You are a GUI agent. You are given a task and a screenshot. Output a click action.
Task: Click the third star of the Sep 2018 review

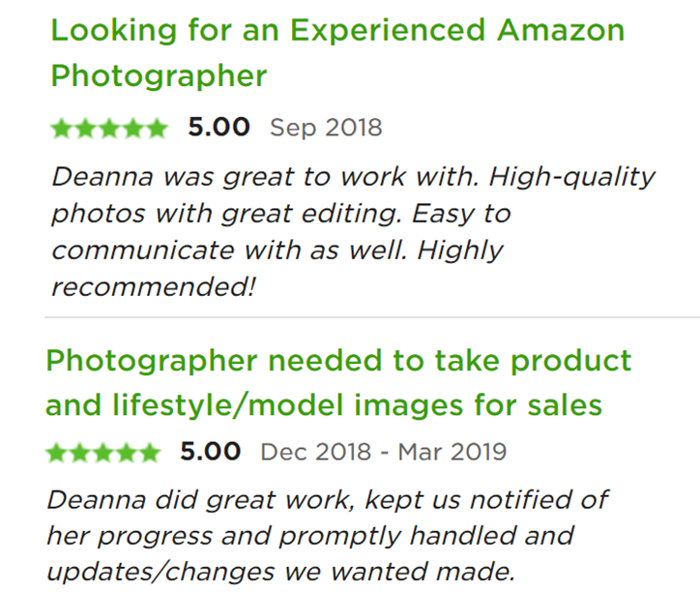[108, 128]
